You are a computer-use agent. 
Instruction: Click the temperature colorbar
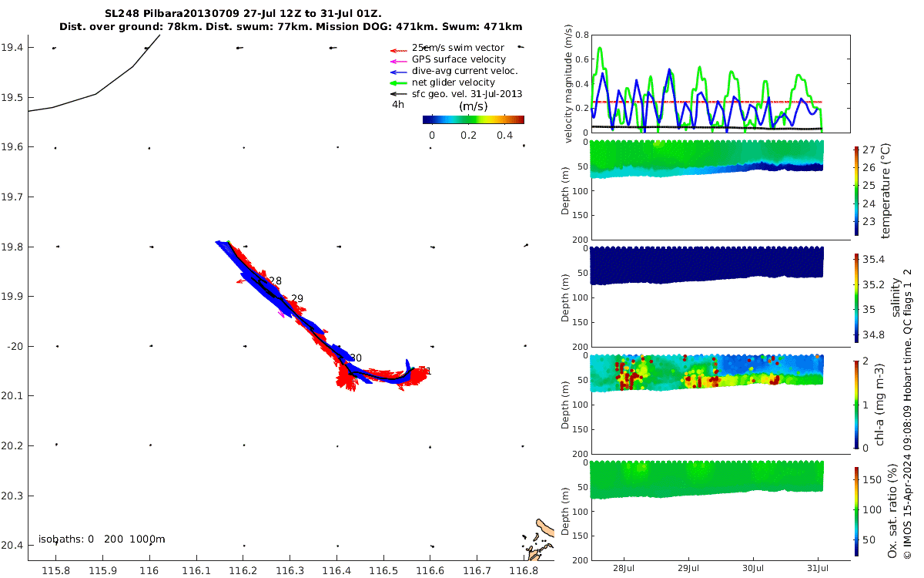point(857,190)
